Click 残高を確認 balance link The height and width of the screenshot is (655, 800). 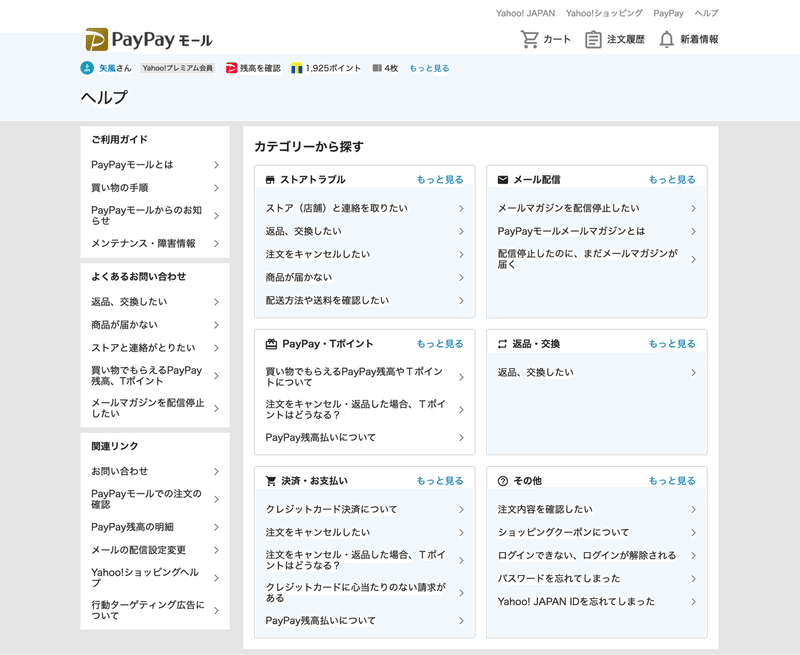[260, 68]
